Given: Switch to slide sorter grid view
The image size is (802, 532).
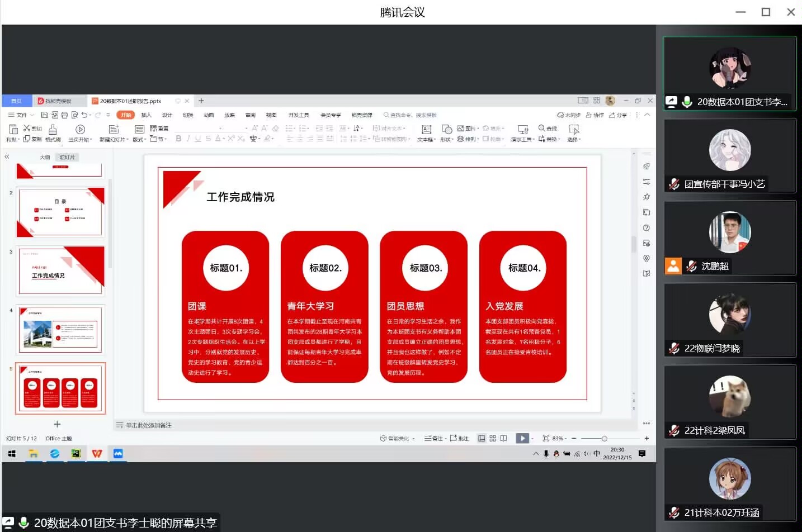Looking at the screenshot, I should click(x=493, y=439).
